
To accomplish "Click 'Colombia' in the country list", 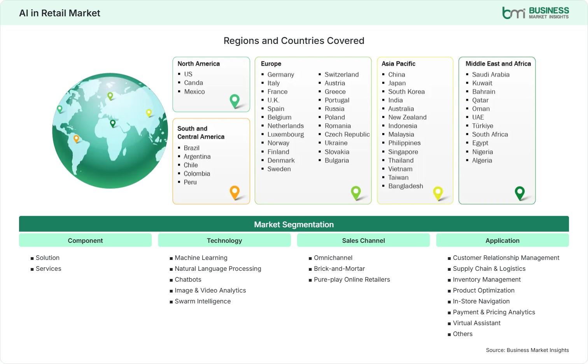I will pyautogui.click(x=197, y=174).
